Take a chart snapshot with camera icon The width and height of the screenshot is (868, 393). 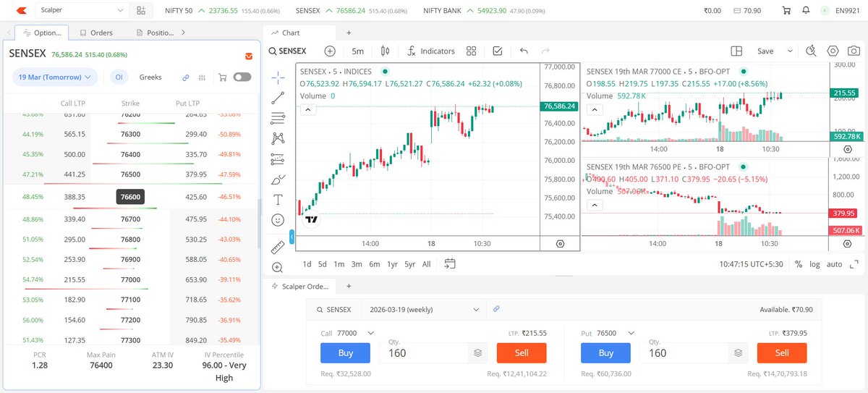(x=854, y=51)
